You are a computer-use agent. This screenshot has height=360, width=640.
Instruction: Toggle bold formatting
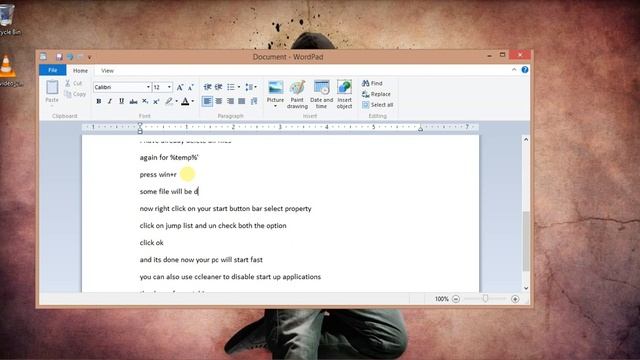click(x=98, y=101)
